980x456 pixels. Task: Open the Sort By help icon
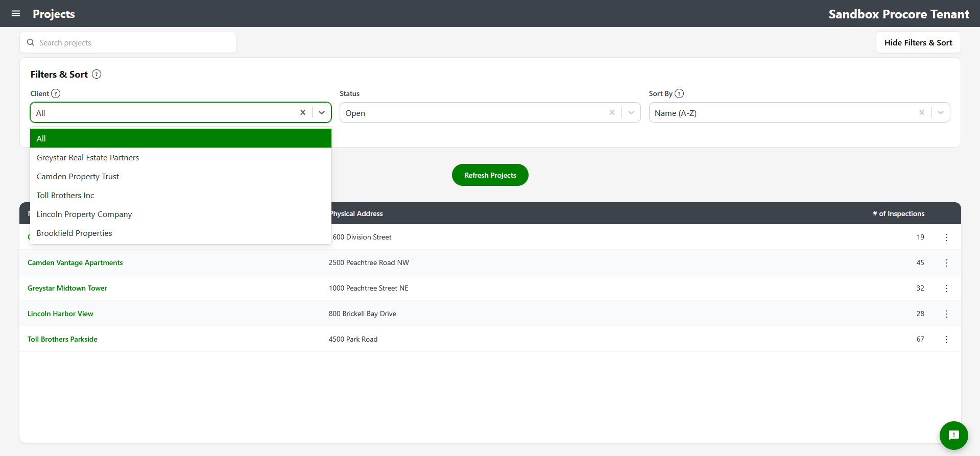[x=679, y=93]
